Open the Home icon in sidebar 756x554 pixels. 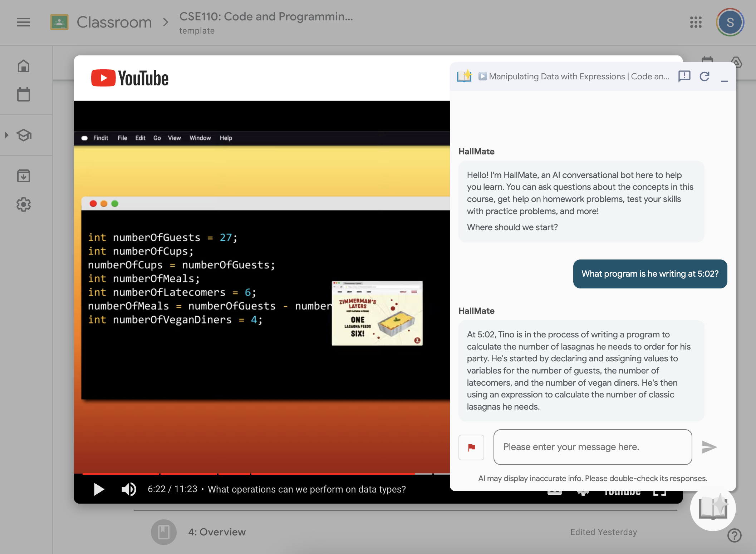point(24,66)
